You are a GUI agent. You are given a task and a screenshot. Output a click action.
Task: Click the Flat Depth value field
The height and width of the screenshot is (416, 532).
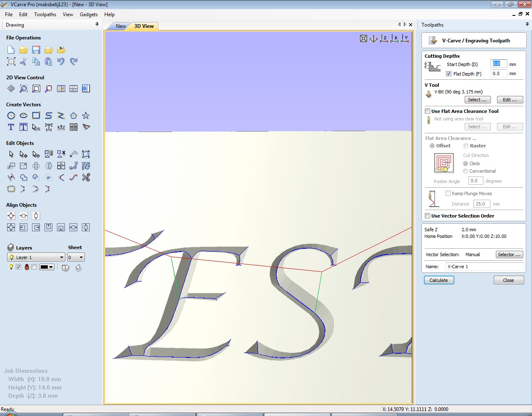click(498, 74)
